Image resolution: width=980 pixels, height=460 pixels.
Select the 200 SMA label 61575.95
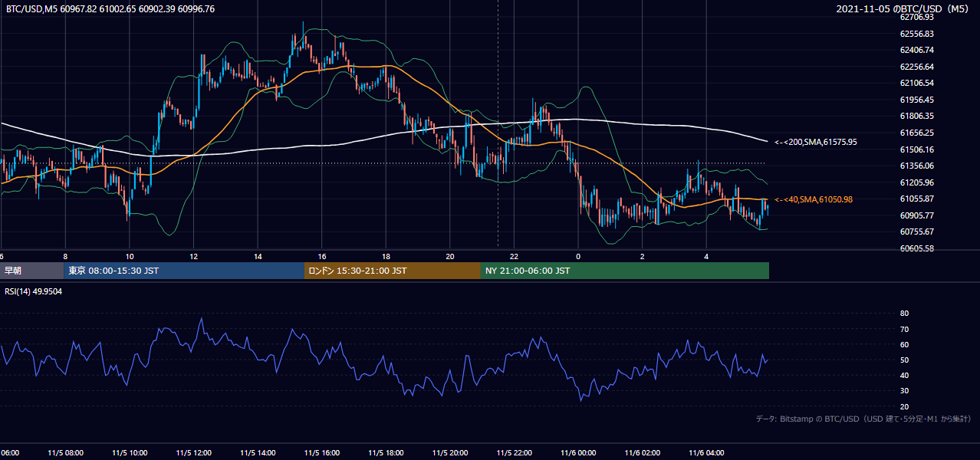(816, 142)
